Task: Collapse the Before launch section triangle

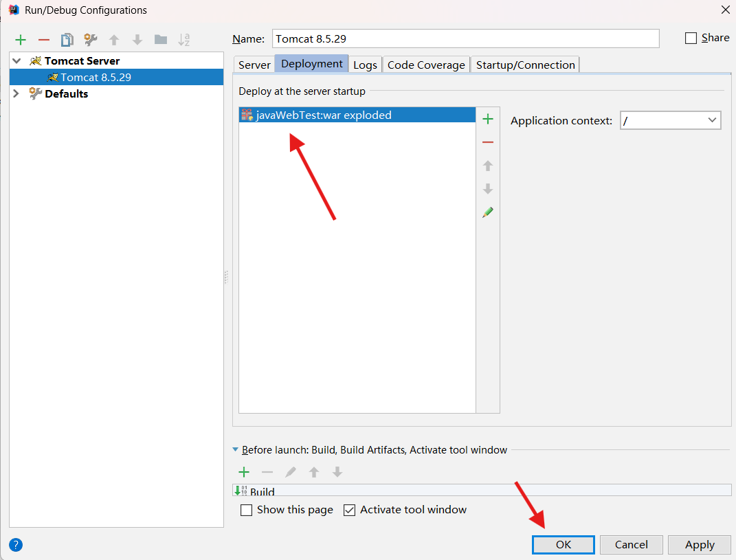Action: (x=236, y=449)
